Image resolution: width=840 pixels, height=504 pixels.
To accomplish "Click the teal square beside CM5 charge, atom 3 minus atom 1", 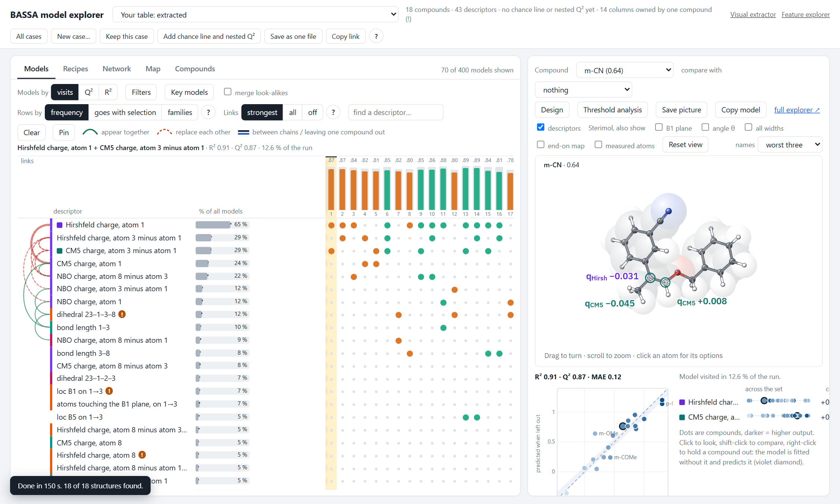I will (x=59, y=251).
